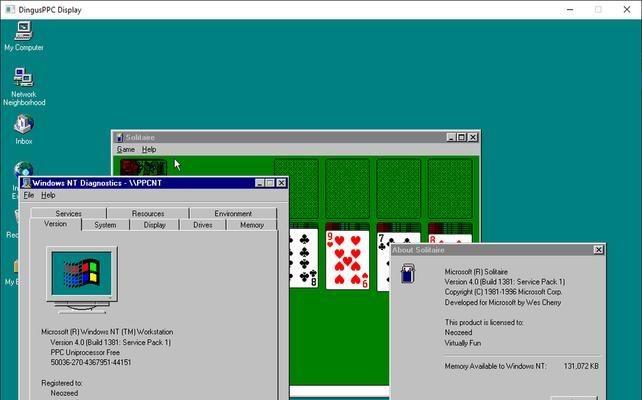The height and width of the screenshot is (400, 642).
Task: Click the '131,072 KB' memory value
Action: click(x=581, y=366)
